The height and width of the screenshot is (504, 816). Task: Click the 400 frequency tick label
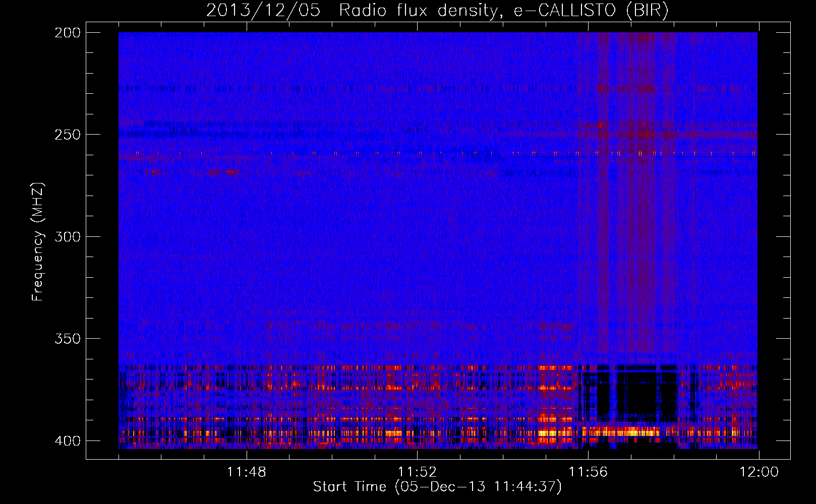click(67, 441)
